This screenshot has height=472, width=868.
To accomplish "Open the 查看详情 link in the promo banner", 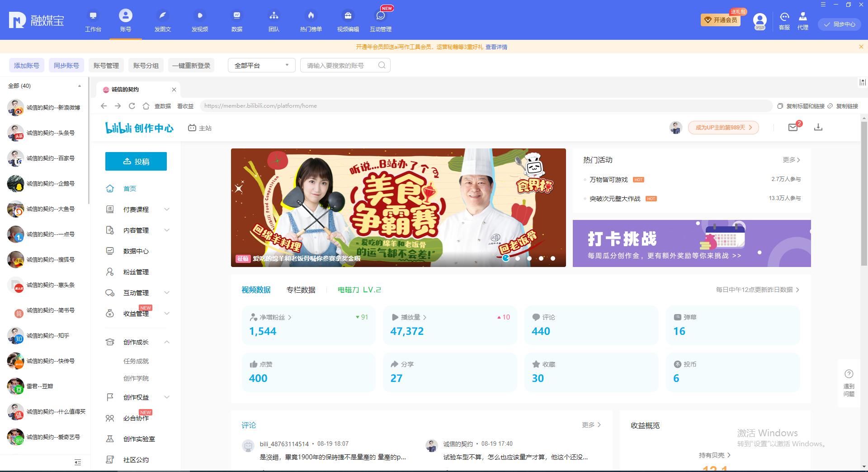I will [496, 47].
